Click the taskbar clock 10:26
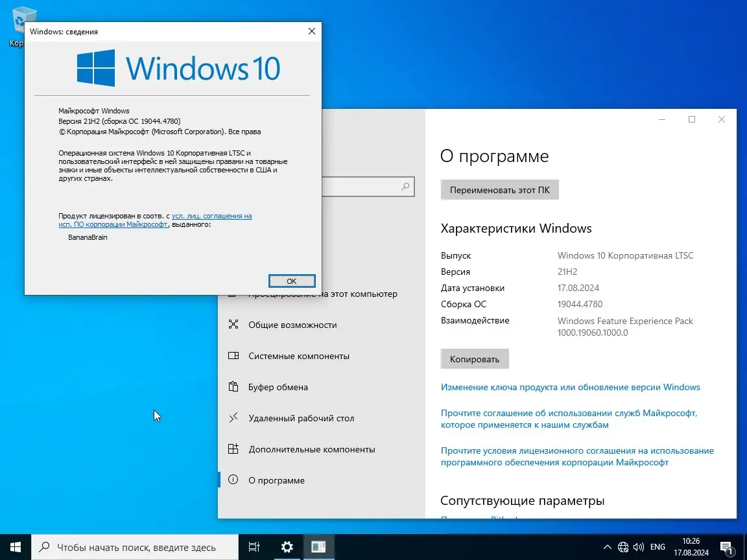Viewport: 747px width, 560px height. (x=691, y=547)
